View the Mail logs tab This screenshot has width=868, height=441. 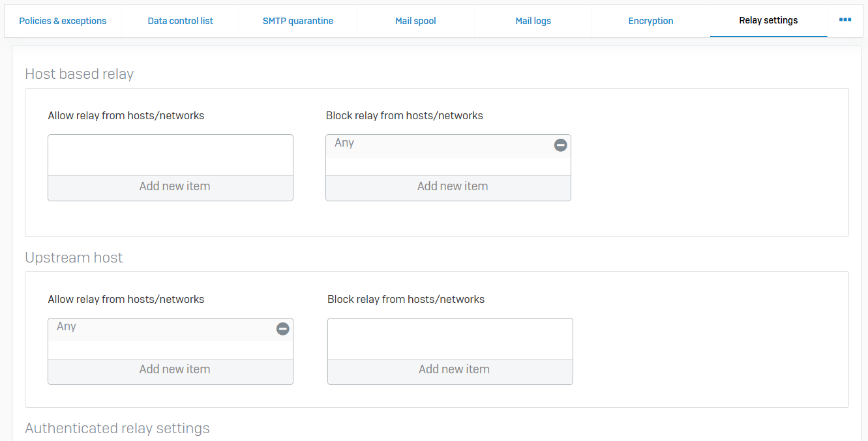coord(533,21)
